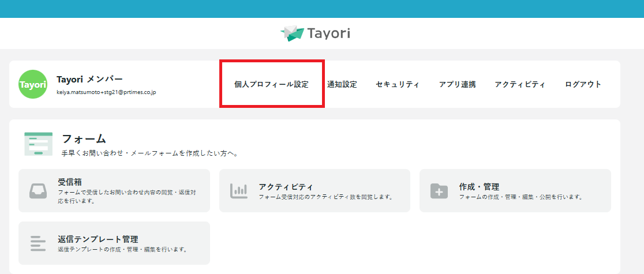Click the フォーム section icon
Screen dimensions: 644x274
coord(39,144)
